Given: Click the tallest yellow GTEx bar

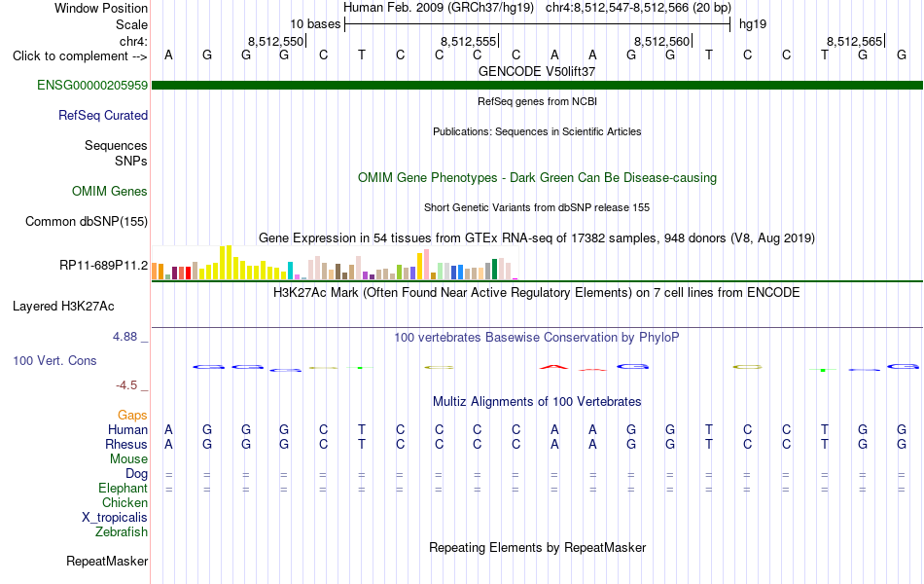Looking at the screenshot, I should pyautogui.click(x=229, y=263).
